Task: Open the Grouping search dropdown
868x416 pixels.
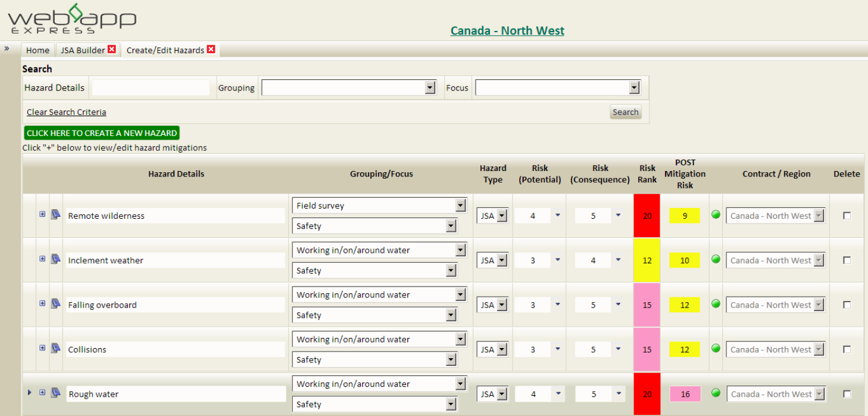Action: click(x=430, y=88)
